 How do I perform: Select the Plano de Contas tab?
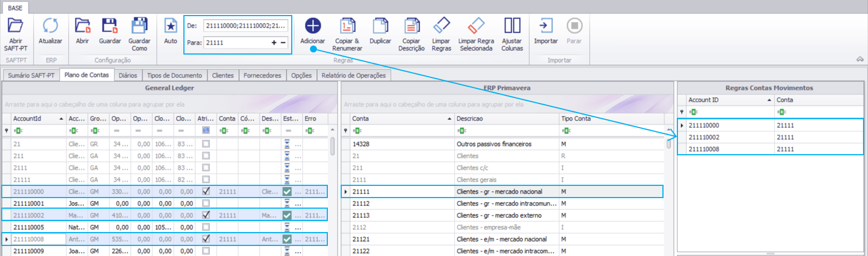click(x=87, y=75)
